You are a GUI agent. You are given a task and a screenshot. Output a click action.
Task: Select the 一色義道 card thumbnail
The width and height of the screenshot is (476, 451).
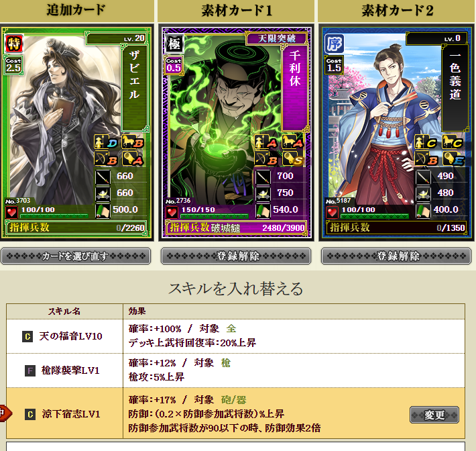click(396, 132)
